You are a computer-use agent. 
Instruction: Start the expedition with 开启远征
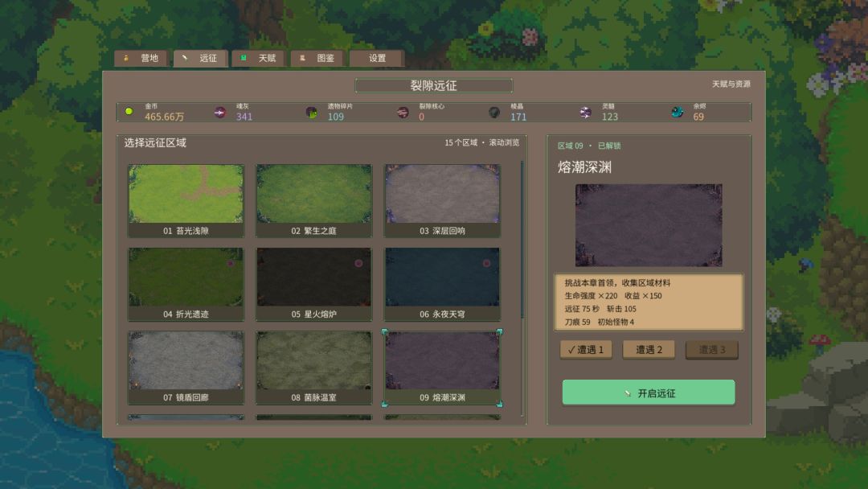coord(649,392)
